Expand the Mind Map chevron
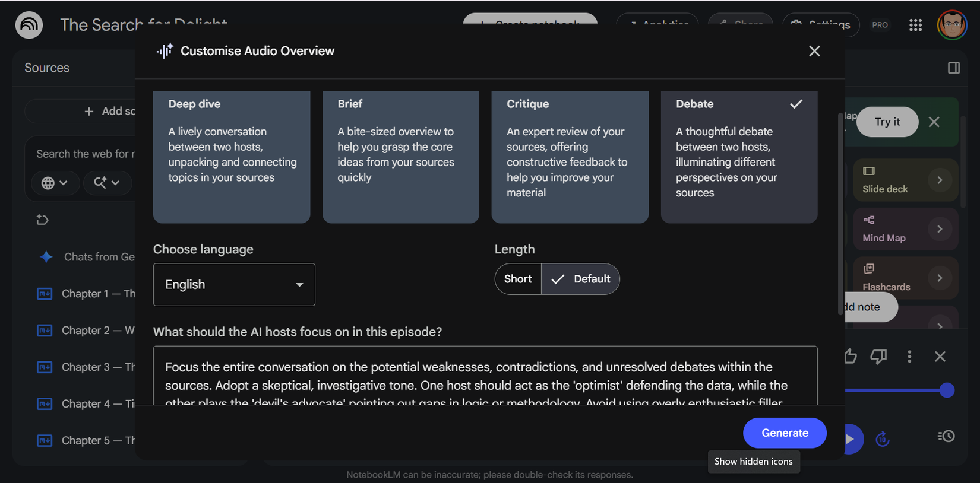 [940, 229]
